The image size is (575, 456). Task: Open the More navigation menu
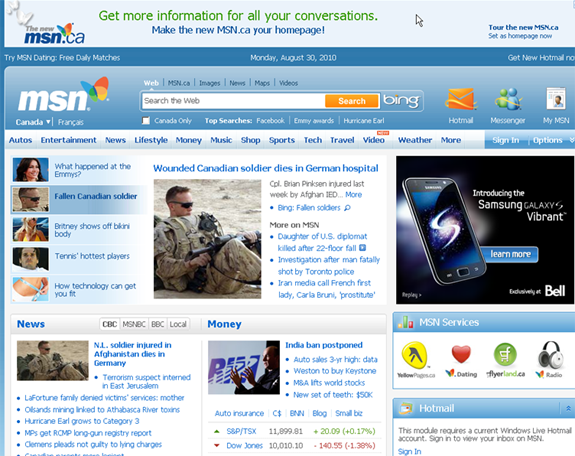pos(451,140)
